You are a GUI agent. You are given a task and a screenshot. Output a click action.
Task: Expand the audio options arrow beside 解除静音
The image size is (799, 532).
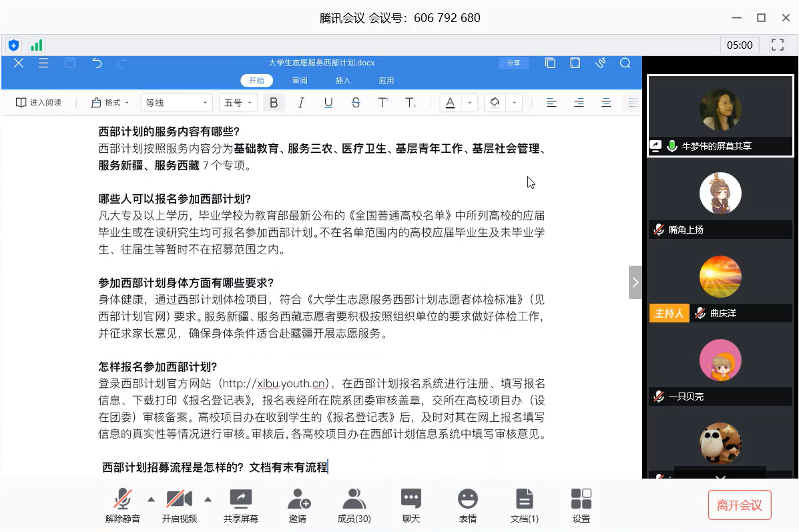(x=151, y=499)
